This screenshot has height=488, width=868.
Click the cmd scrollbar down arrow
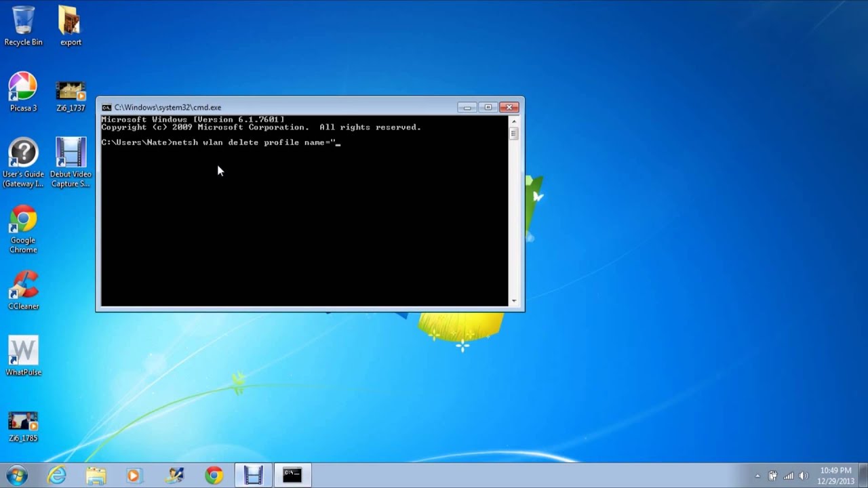coord(513,301)
